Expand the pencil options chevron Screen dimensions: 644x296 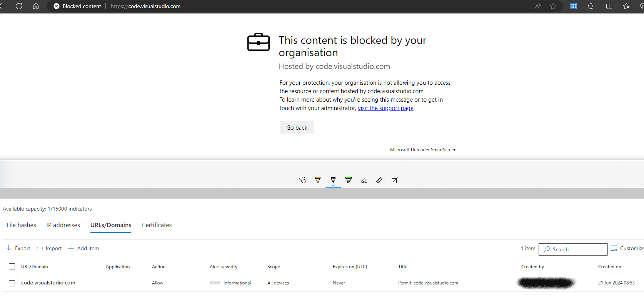pyautogui.click(x=333, y=185)
